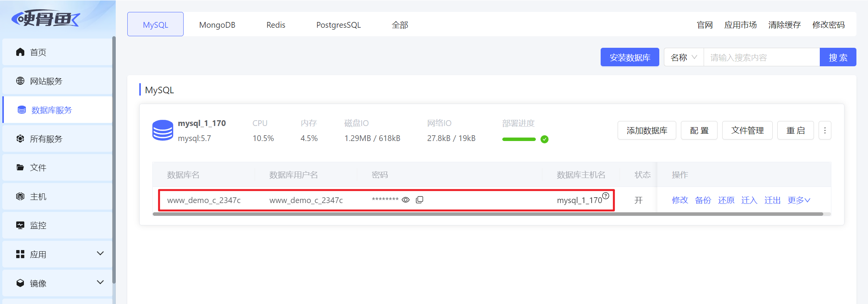Focus the 请输入搜索内容 search field
868x304 pixels.
pos(762,57)
